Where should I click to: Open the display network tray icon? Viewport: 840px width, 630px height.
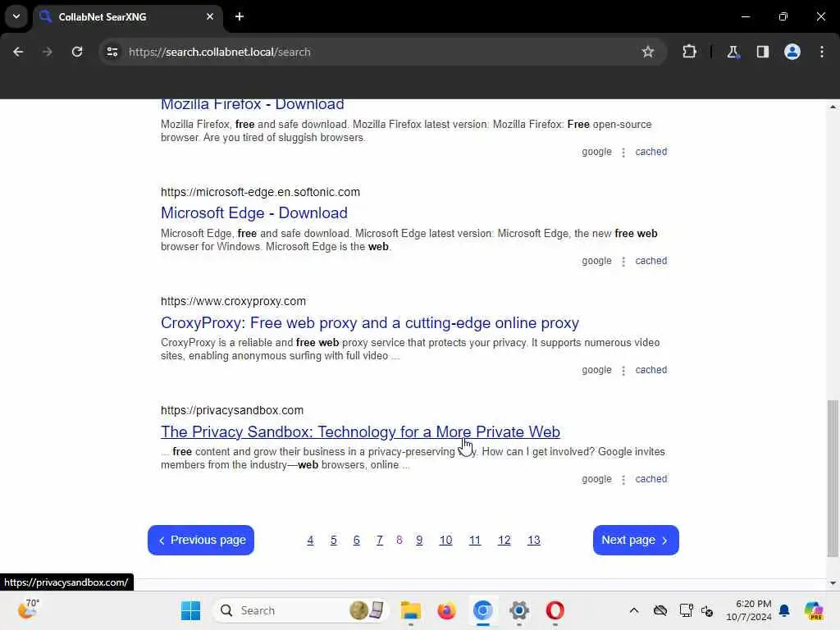point(686,610)
